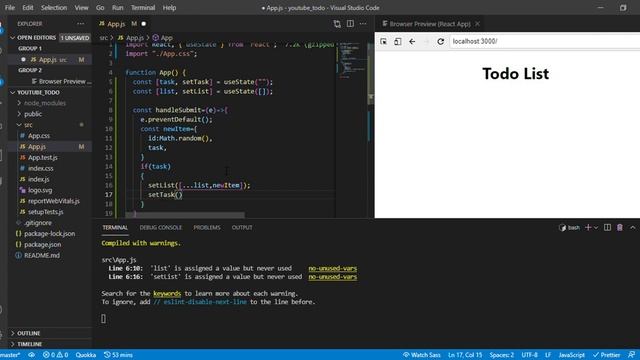Screen dimensions: 640x360
Task: Click the App symbol breadcrumb
Action: pyautogui.click(x=162, y=38)
